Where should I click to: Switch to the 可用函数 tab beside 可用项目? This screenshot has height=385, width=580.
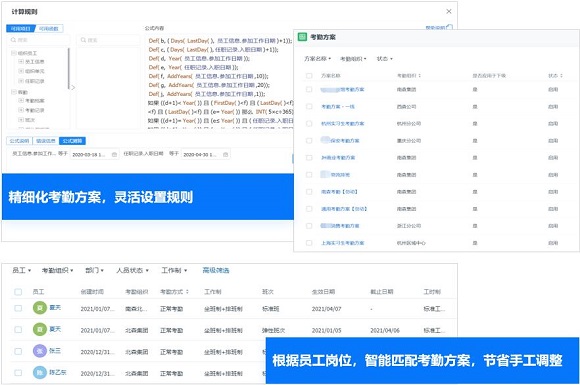tap(49, 28)
